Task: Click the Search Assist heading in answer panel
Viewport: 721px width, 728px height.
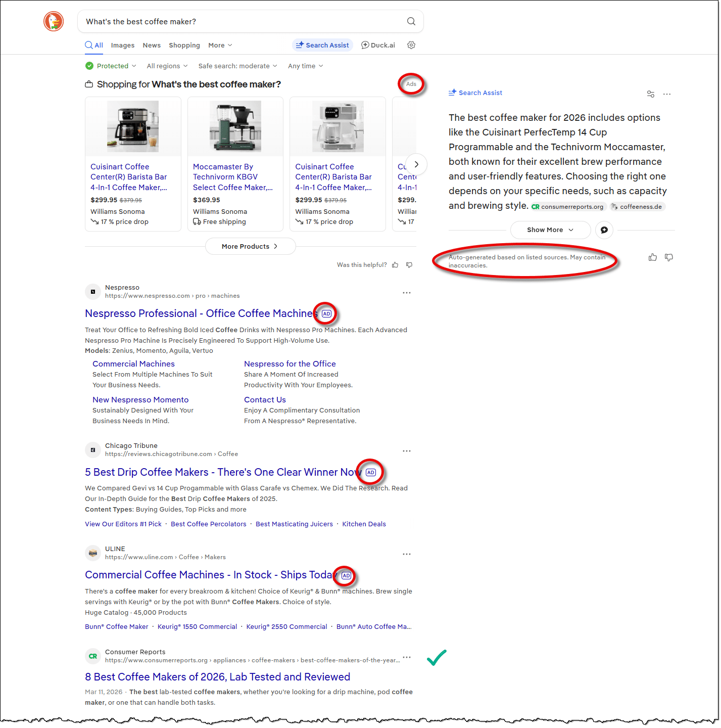Action: pos(475,93)
